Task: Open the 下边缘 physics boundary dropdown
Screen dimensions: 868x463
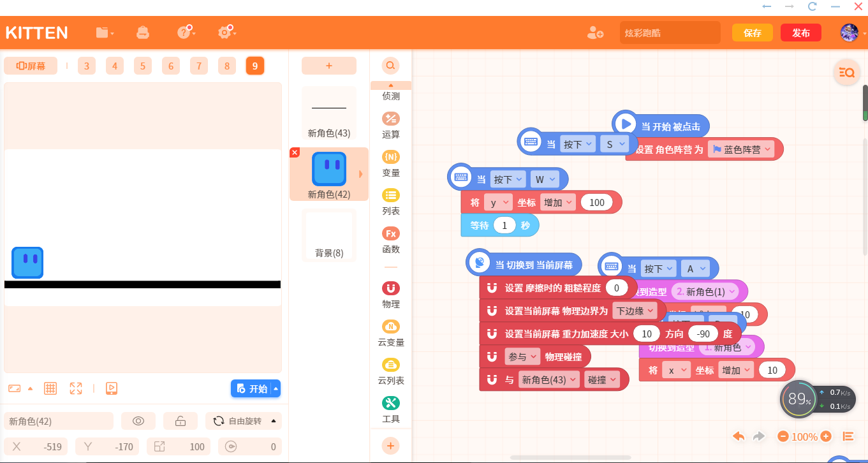Action: click(634, 311)
